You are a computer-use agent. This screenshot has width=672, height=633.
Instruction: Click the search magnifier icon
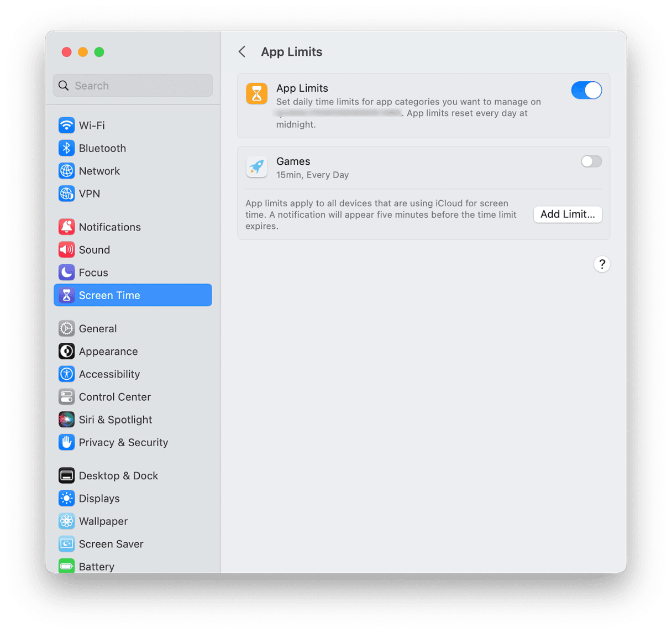[x=64, y=86]
